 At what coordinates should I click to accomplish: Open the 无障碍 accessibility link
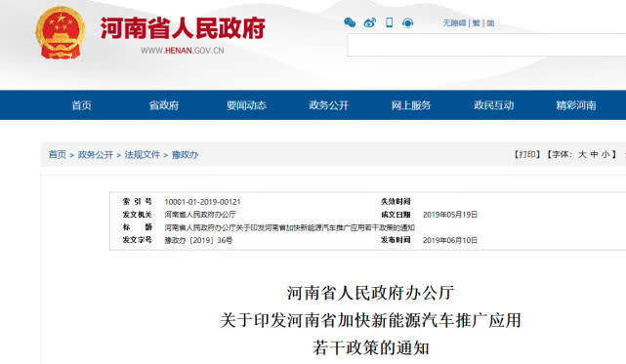point(454,23)
